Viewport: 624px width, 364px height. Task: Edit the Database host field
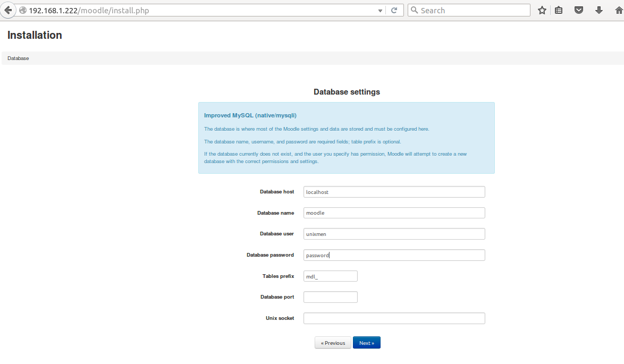pos(394,192)
